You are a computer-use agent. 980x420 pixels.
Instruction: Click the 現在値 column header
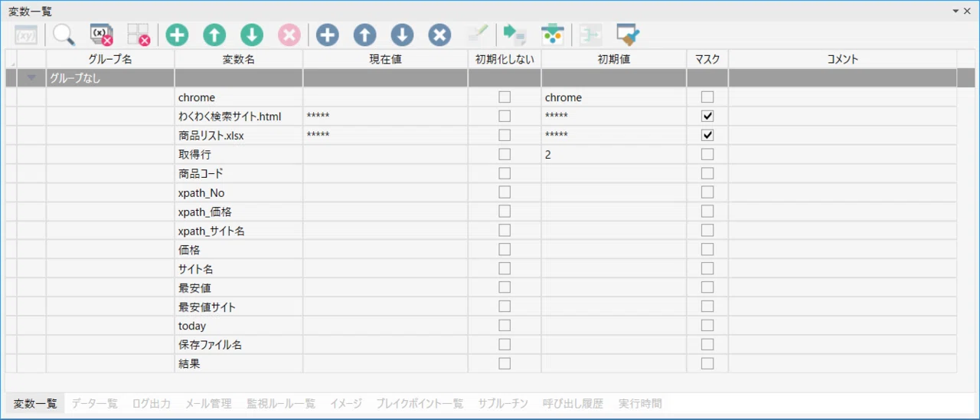[x=385, y=59]
